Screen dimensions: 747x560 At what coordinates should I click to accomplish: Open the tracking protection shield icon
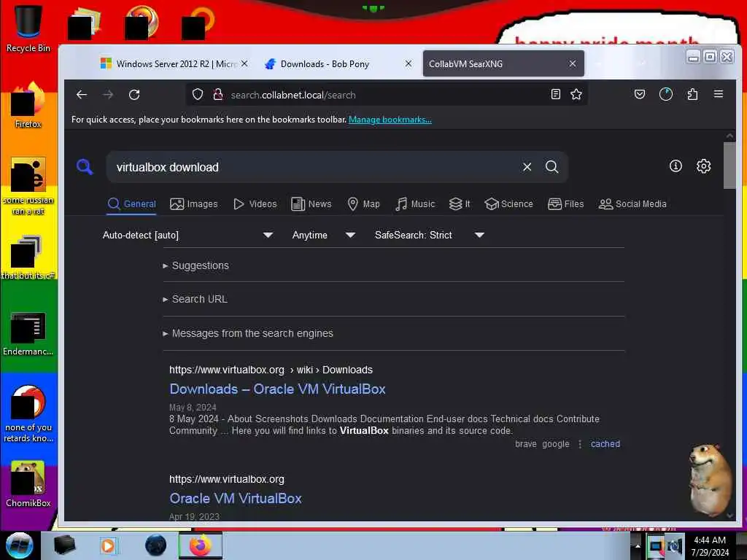pos(198,95)
